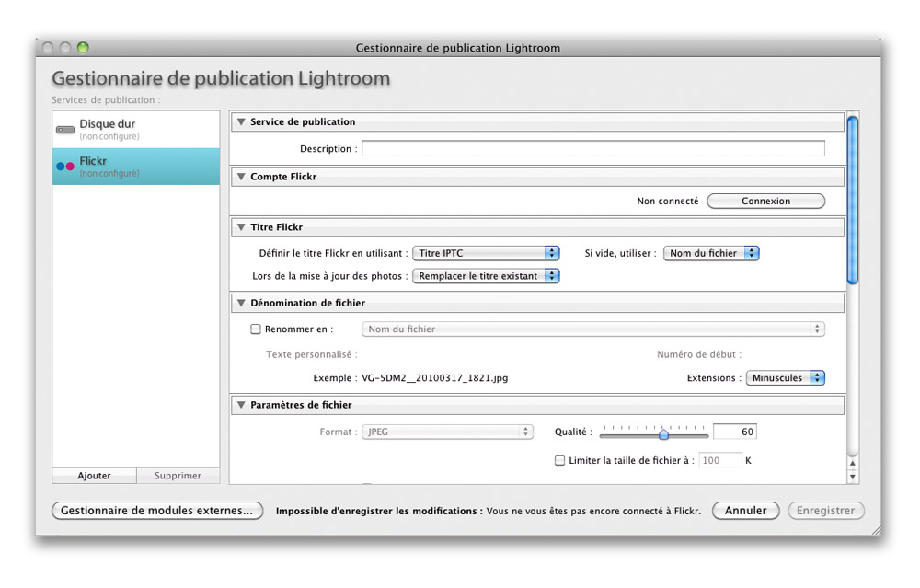The width and height of the screenshot is (920, 588).
Task: Enable Limiter la taille de fichier checkbox
Action: pyautogui.click(x=559, y=461)
